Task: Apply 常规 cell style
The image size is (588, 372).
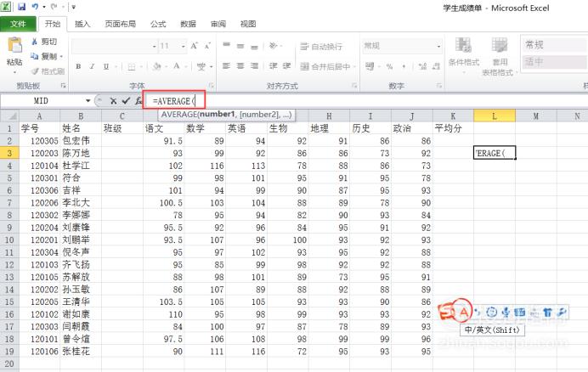Action: [x=554, y=45]
